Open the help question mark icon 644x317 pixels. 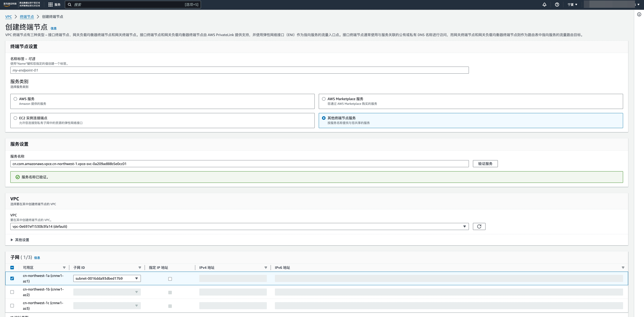pos(557,5)
